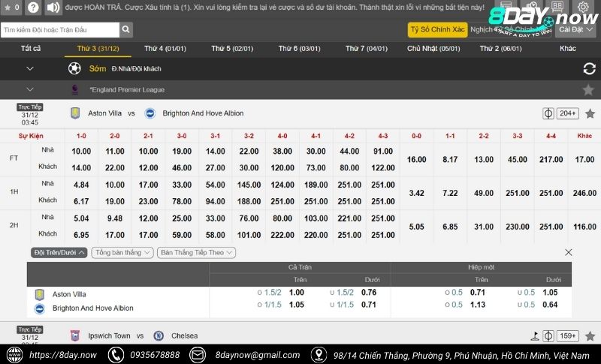Open the 204+ more markets button
This screenshot has height=364, width=601.
568,113
